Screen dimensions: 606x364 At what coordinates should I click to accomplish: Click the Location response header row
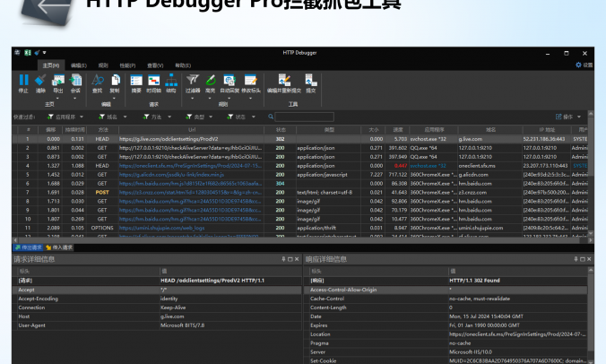[x=446, y=334]
